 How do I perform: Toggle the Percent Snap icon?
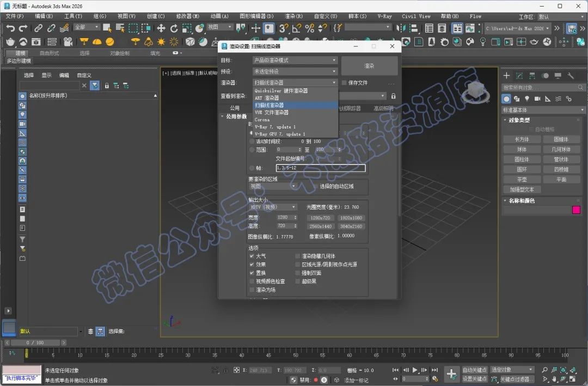[309, 28]
